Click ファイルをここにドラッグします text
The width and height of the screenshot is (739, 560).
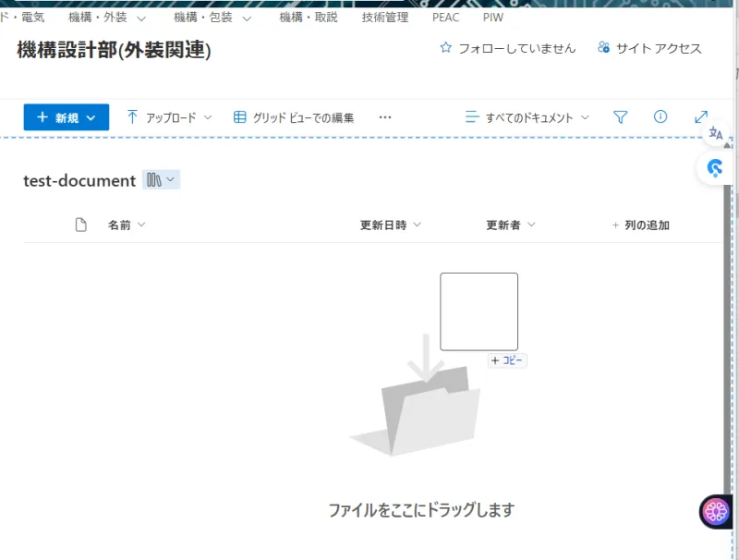tap(421, 510)
